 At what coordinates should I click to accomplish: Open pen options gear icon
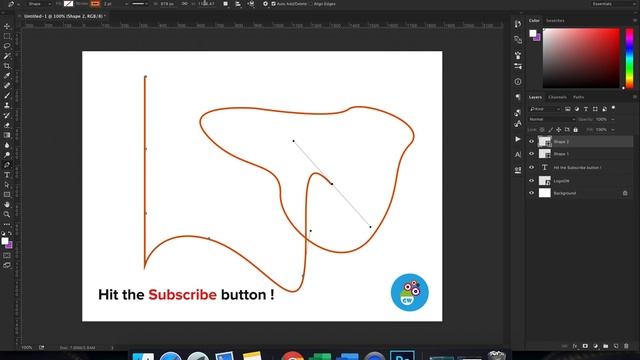pyautogui.click(x=265, y=4)
